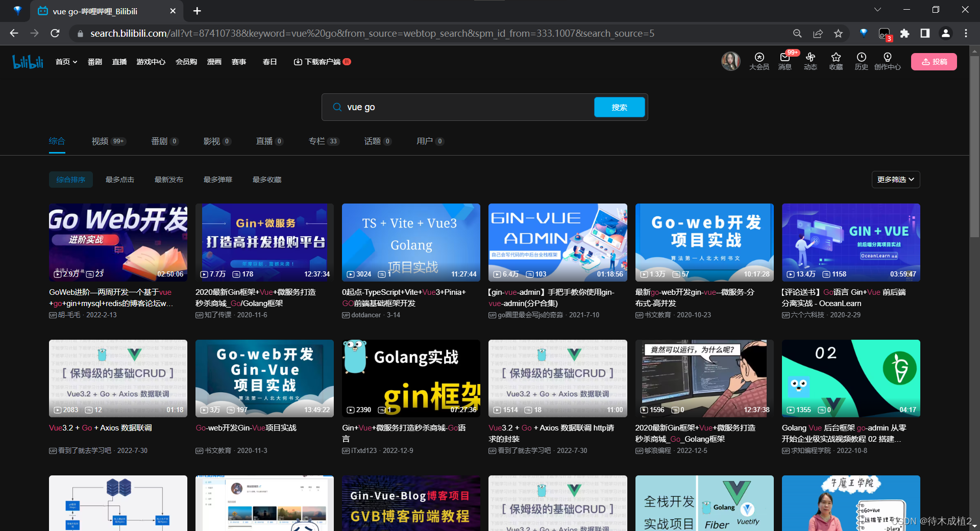Image resolution: width=980 pixels, height=531 pixels.
Task: Open the browser zoom magnifier icon
Action: click(797, 33)
